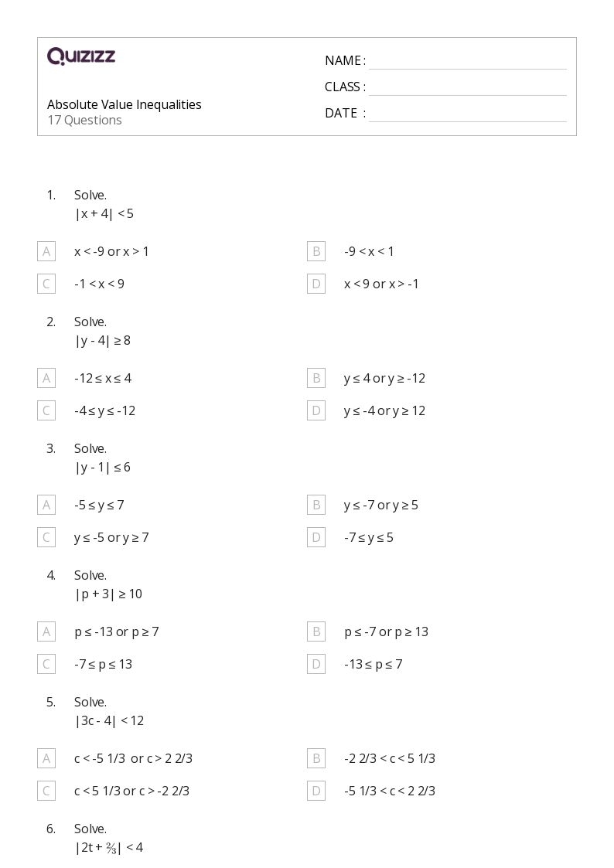Mark answer B '-9 < x < 1'

coord(316,251)
